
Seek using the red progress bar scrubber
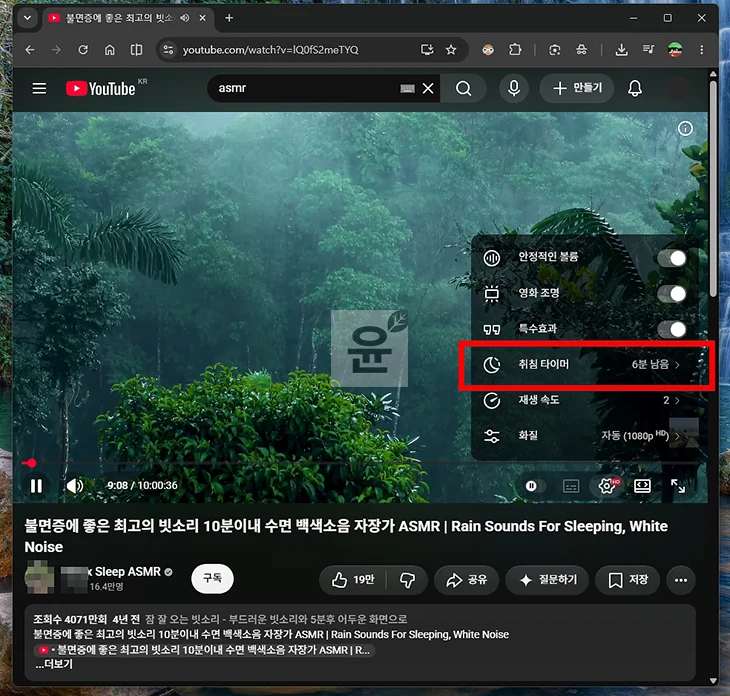pyautogui.click(x=31, y=463)
